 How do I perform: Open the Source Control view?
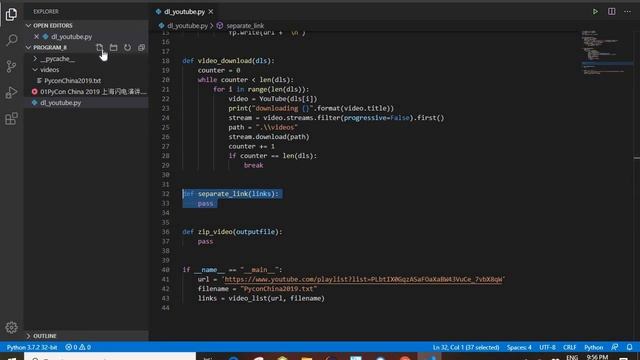tap(11, 66)
